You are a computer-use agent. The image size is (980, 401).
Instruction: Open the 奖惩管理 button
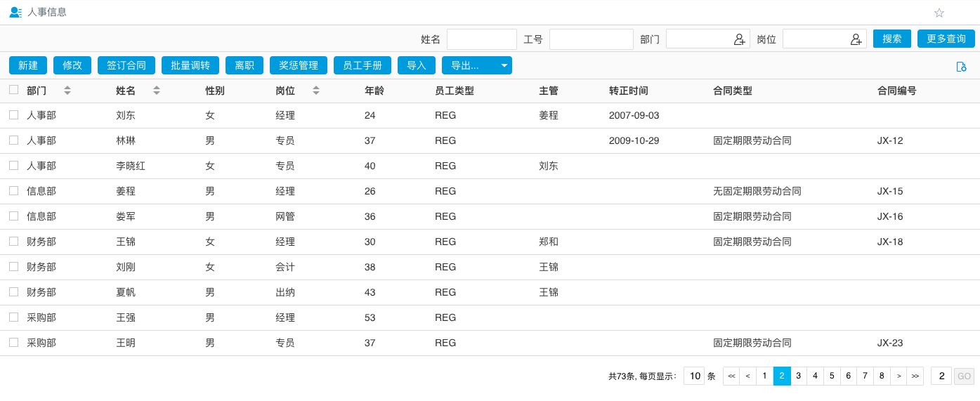299,65
